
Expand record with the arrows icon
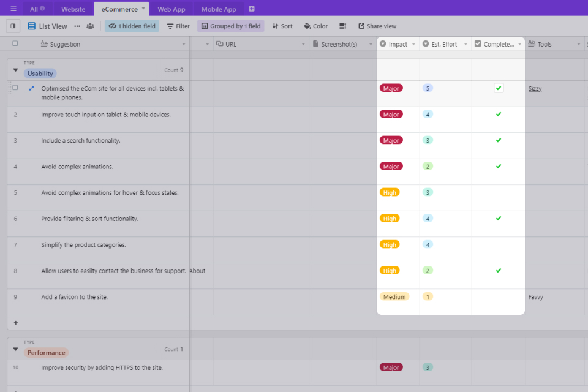pos(31,88)
